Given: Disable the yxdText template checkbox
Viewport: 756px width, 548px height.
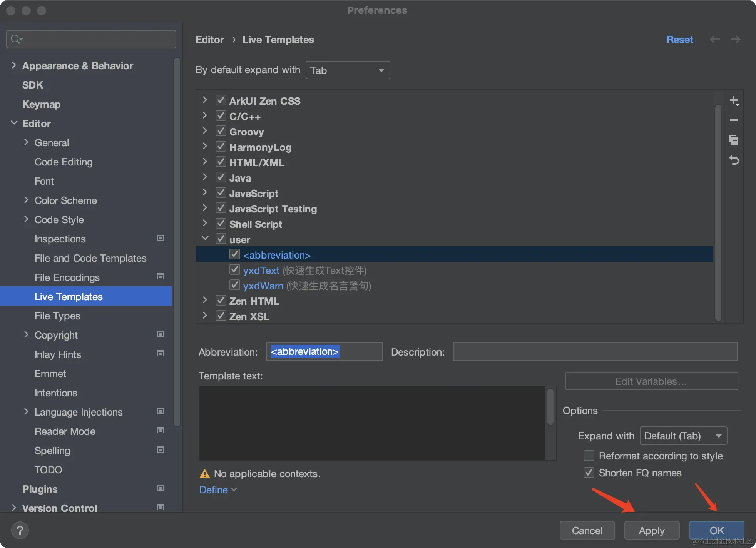Looking at the screenshot, I should 234,270.
